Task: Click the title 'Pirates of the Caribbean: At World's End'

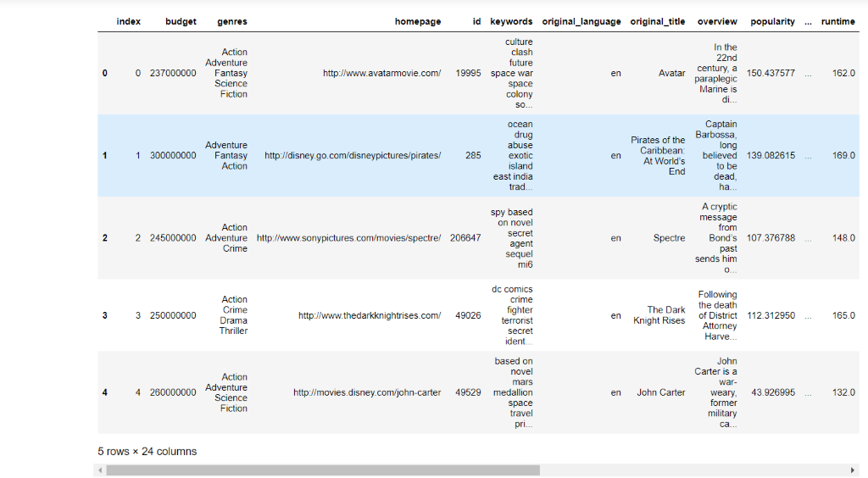Action: (x=658, y=155)
